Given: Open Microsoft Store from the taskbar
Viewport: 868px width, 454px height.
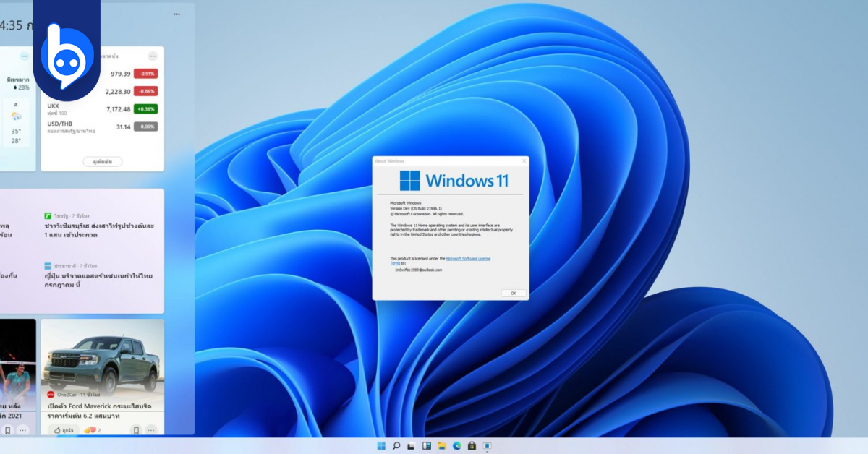Looking at the screenshot, I should point(472,445).
